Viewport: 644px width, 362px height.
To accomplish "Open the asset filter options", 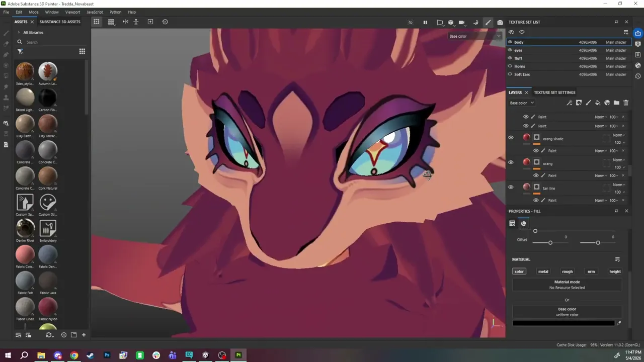I will pos(20,51).
